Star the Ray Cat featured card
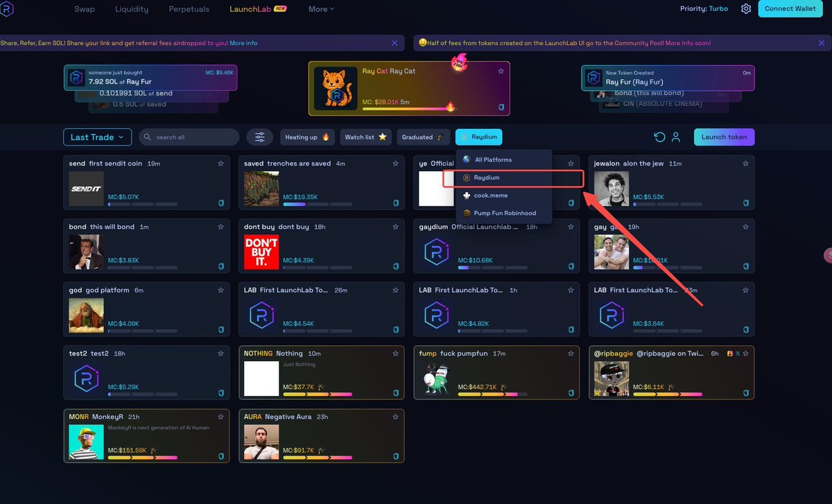This screenshot has width=832, height=504. pyautogui.click(x=501, y=71)
